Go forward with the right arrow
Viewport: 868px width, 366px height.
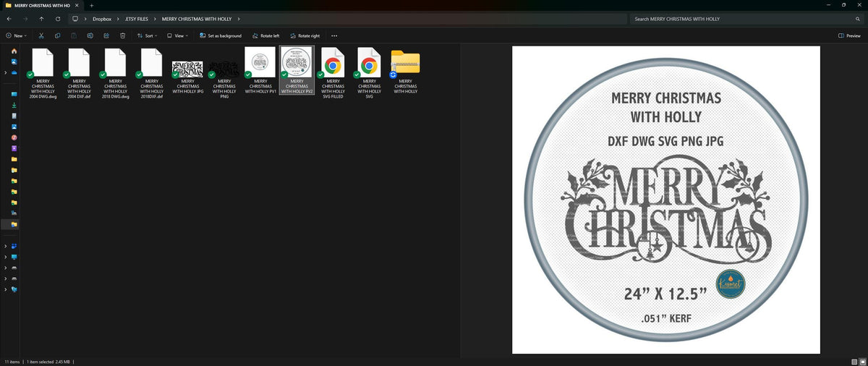pos(25,19)
